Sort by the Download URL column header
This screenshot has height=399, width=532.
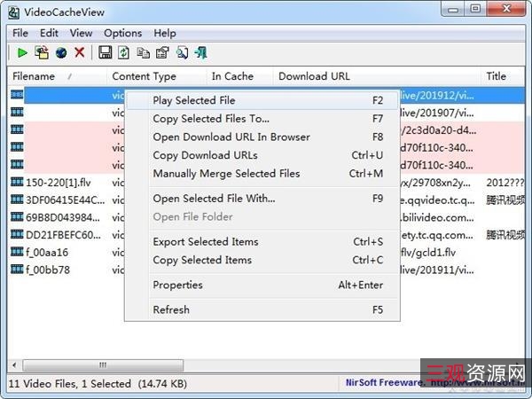click(314, 76)
